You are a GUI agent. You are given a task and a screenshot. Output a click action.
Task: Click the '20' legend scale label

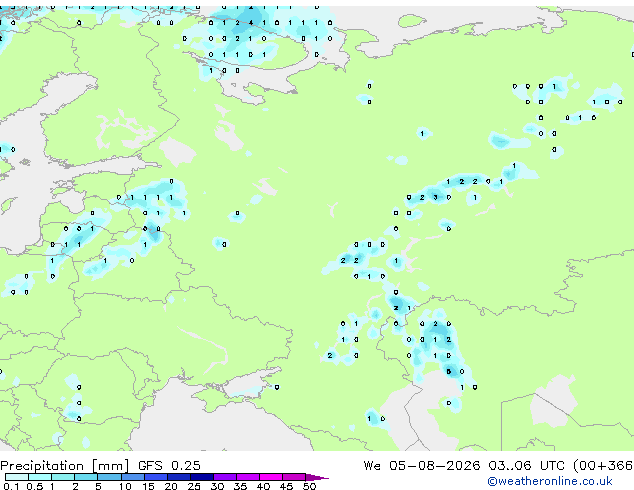[171, 486]
